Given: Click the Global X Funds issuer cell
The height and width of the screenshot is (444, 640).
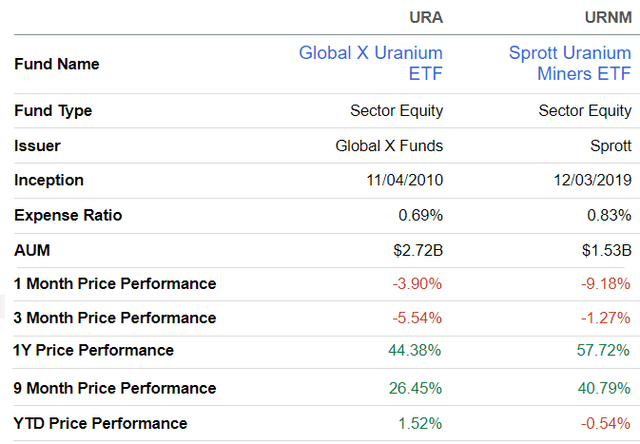Looking at the screenshot, I should coord(389,145).
